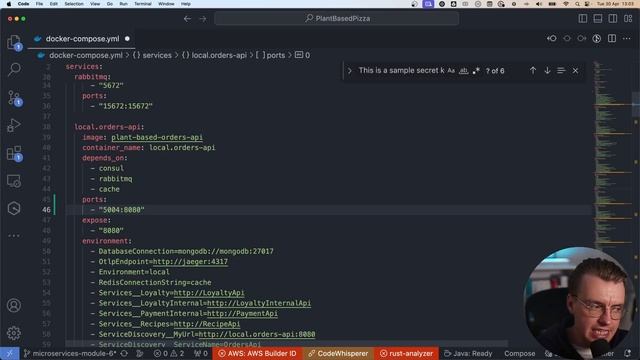Image resolution: width=640 pixels, height=360 pixels.
Task: Open the local.orders-api breadcrumb segment
Action: click(x=214, y=55)
